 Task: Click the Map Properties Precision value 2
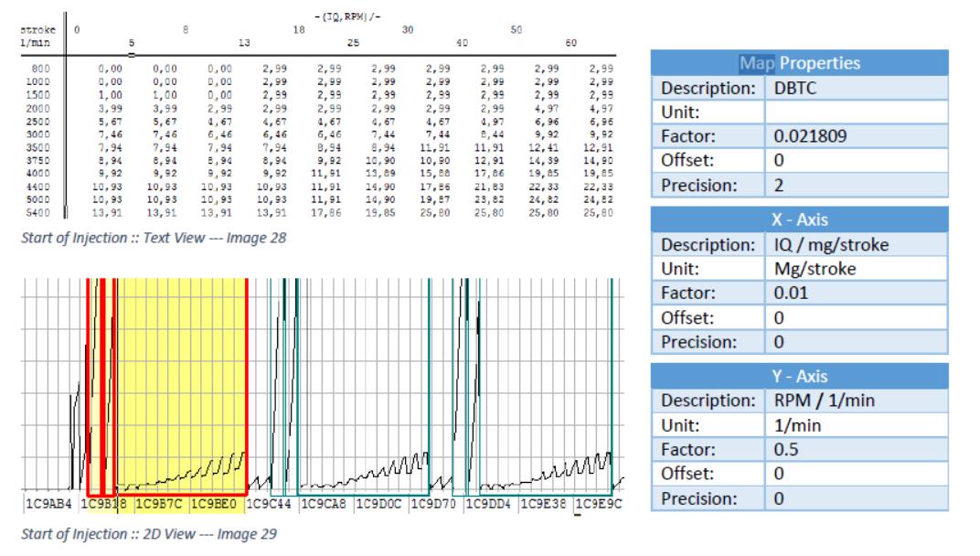pyautogui.click(x=857, y=185)
